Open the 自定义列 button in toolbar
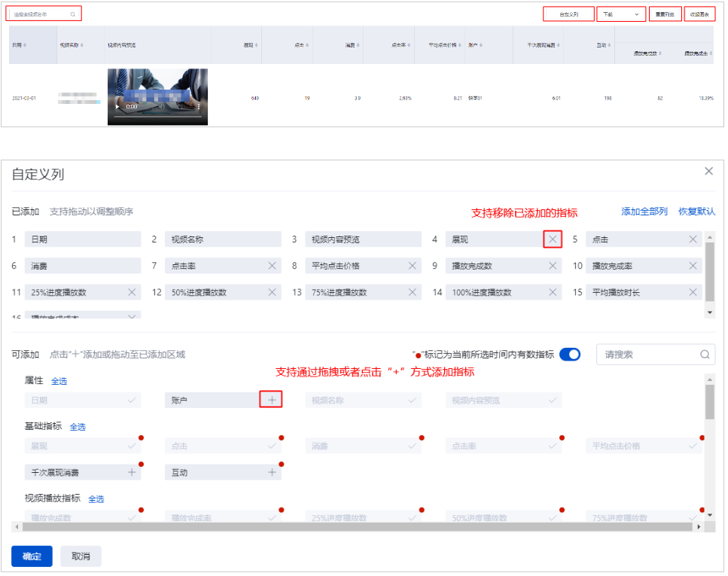The height and width of the screenshot is (576, 728). [x=568, y=14]
